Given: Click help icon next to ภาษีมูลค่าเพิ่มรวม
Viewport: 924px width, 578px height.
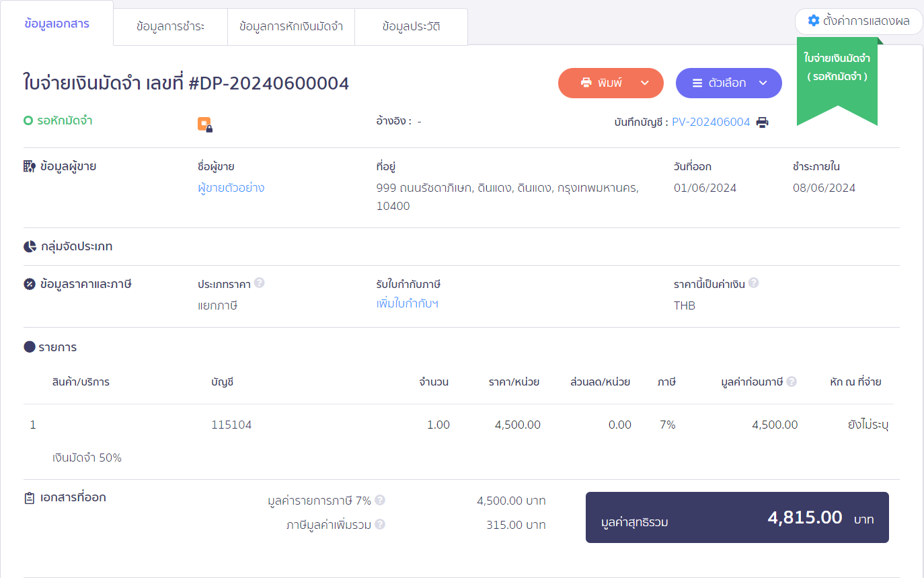Looking at the screenshot, I should [380, 524].
